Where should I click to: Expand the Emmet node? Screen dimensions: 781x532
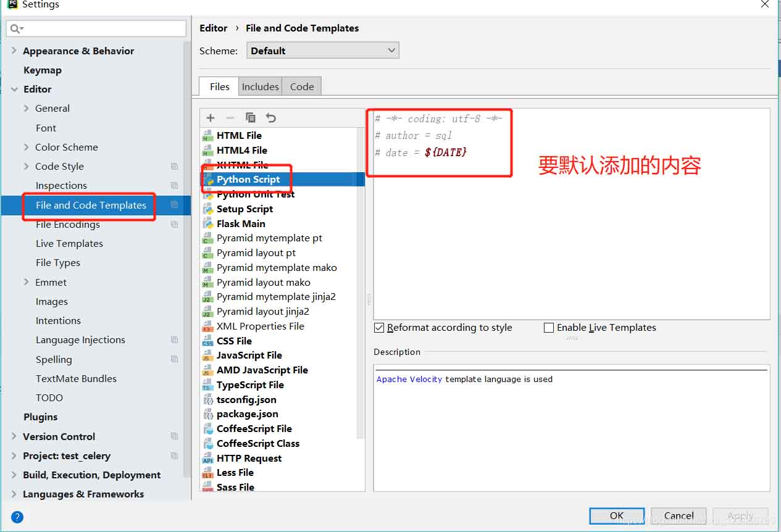coord(27,282)
